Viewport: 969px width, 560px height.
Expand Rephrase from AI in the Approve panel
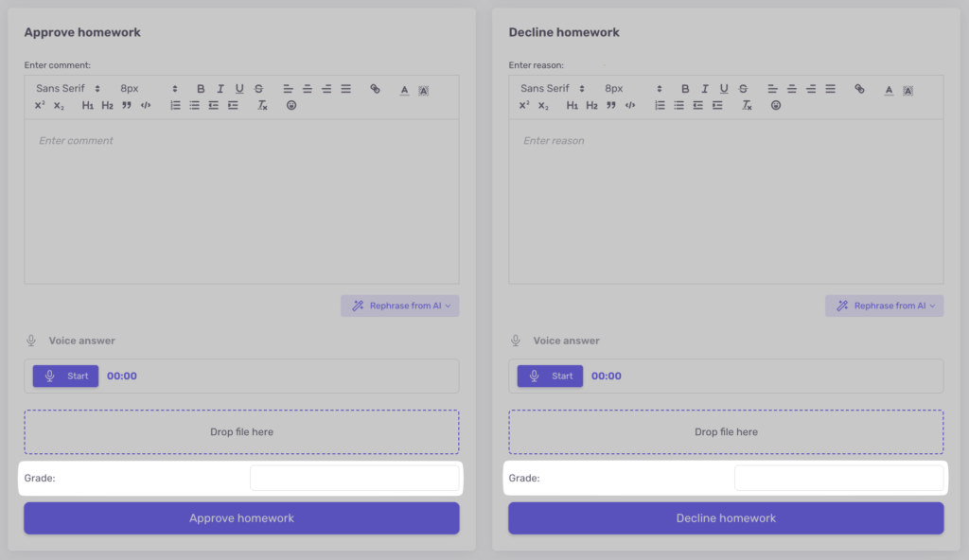click(x=399, y=306)
